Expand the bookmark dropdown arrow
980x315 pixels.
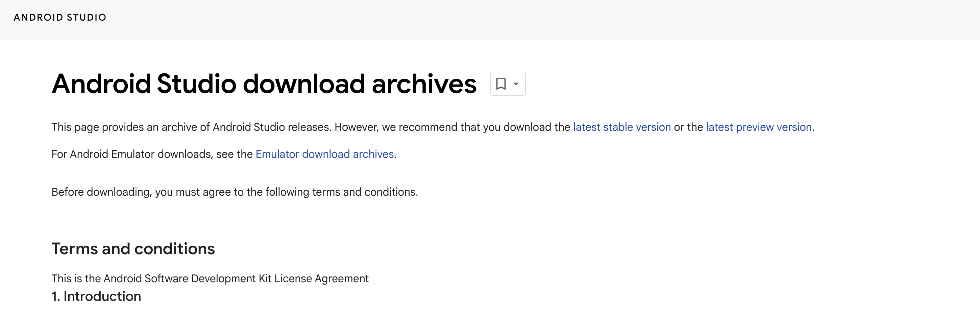pos(516,84)
